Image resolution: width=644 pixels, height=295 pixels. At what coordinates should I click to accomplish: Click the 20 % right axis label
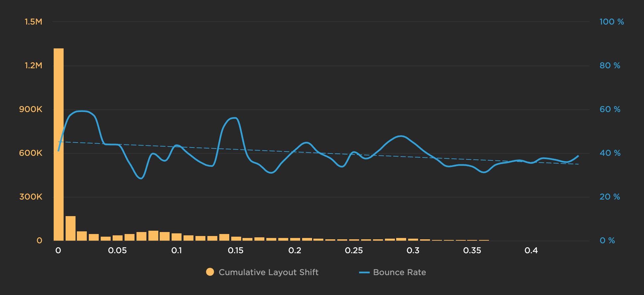click(x=610, y=197)
